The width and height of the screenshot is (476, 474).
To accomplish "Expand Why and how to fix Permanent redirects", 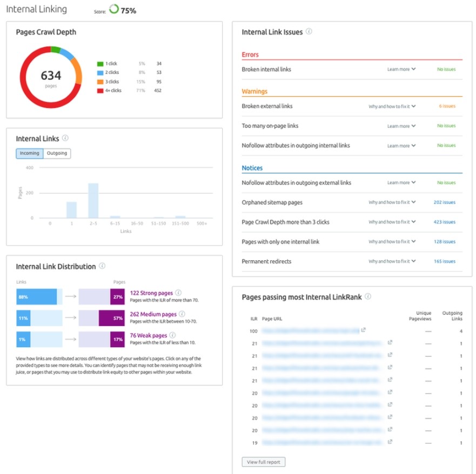I will [x=392, y=261].
